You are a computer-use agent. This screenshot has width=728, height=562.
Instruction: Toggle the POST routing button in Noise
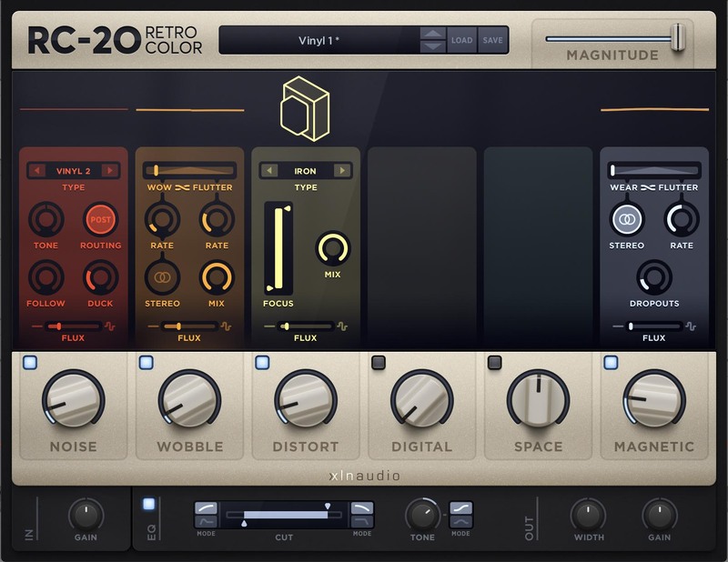pyautogui.click(x=100, y=220)
